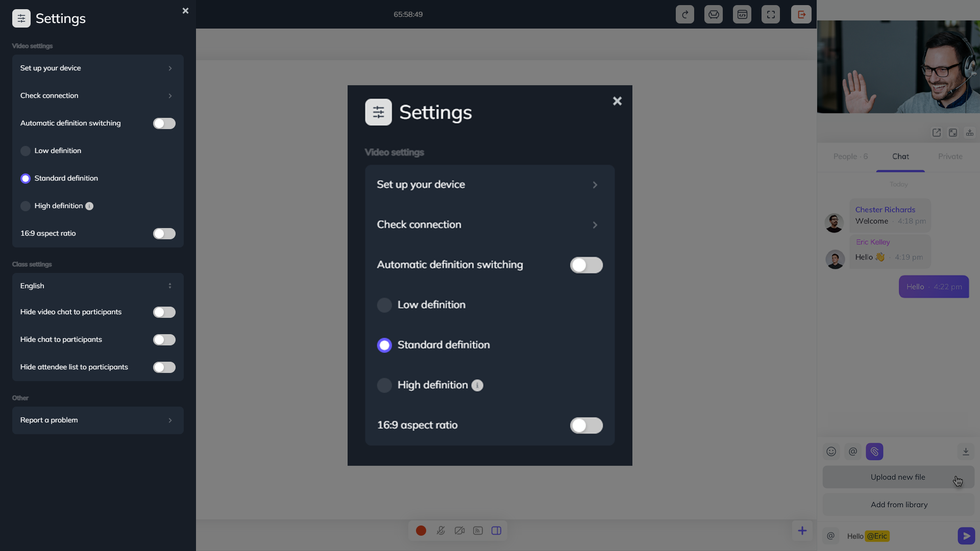This screenshot has width=980, height=551.
Task: Open the English language dropdown
Action: 97,286
